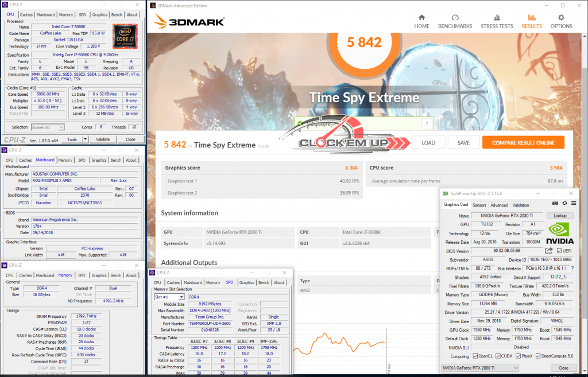Click the Multiplier x 50.0 value

click(x=48, y=100)
